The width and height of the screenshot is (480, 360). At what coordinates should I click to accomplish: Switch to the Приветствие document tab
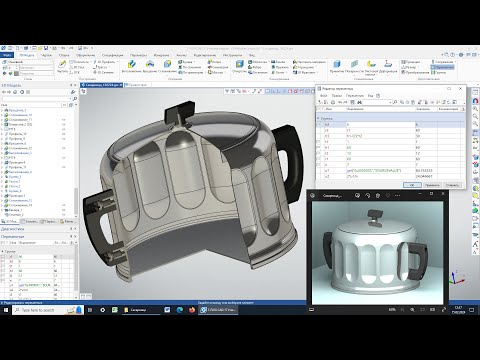pos(137,85)
